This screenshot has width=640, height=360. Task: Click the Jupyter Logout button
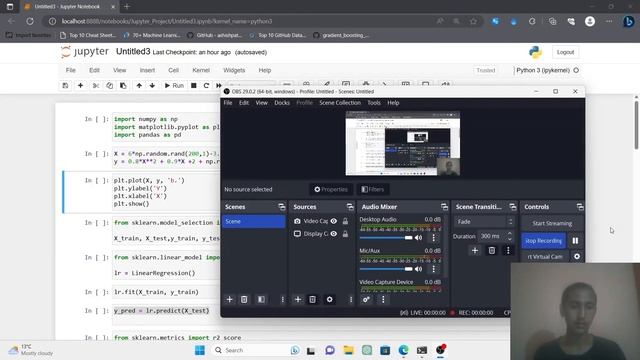565,52
